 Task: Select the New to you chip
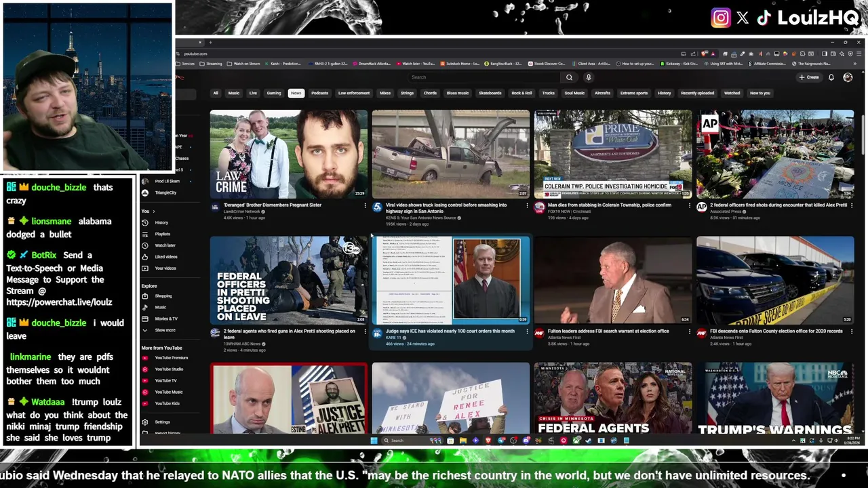(760, 93)
